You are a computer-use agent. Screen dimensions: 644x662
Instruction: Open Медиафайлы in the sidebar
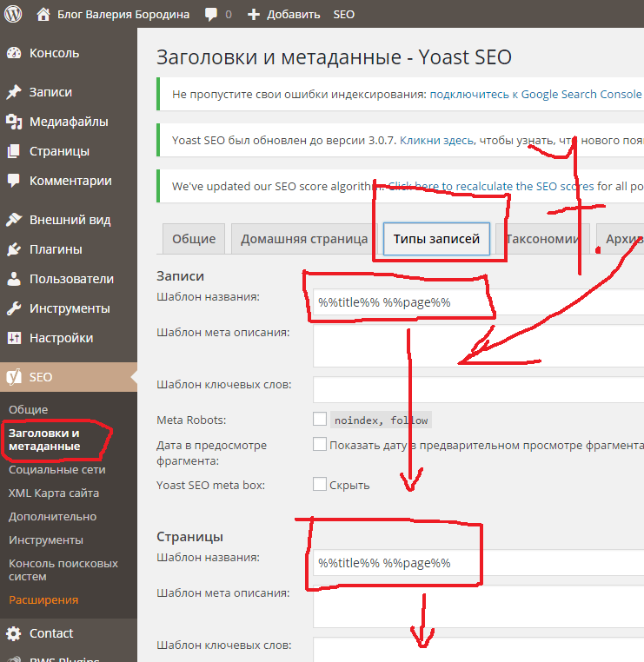tap(69, 122)
